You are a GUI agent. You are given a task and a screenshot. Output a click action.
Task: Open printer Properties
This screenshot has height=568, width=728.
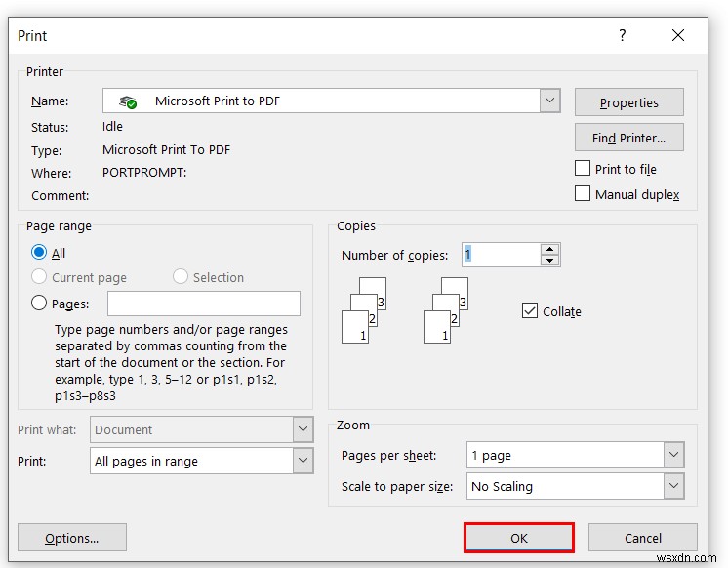tap(628, 102)
